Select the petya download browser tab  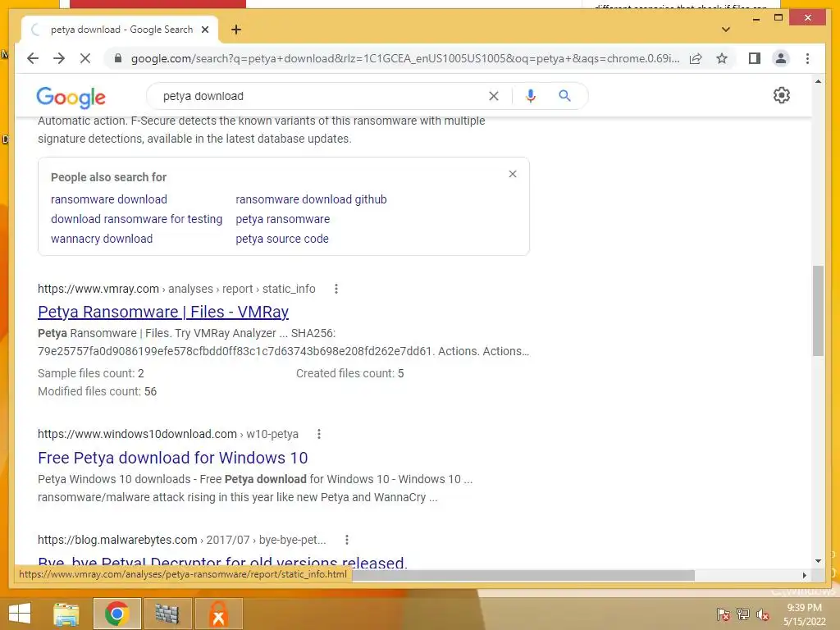point(121,30)
